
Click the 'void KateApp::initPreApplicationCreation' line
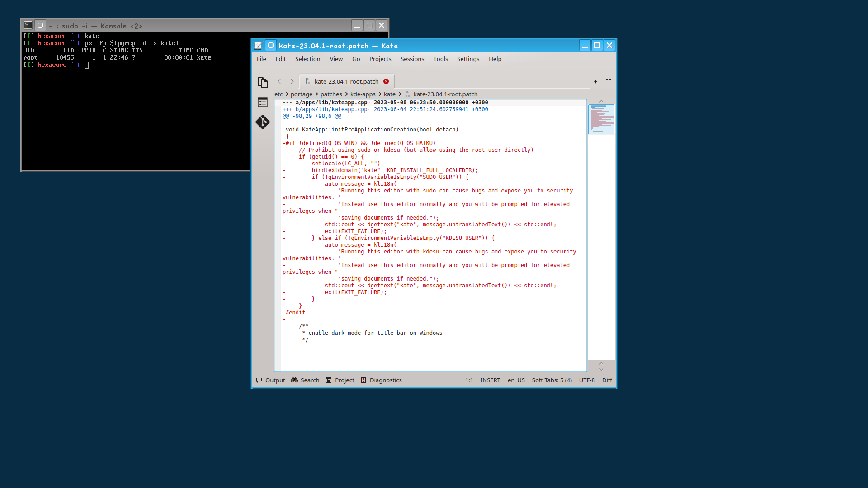372,130
